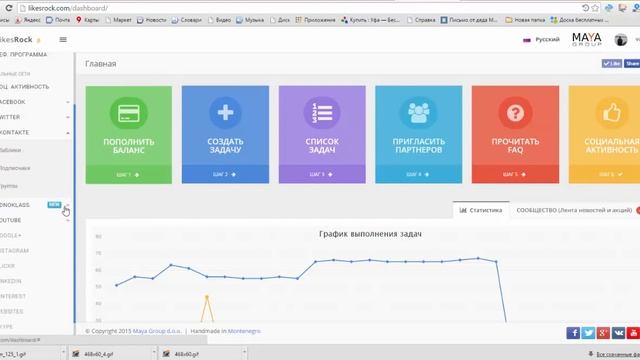The width and height of the screenshot is (640, 360).
Task: Click the Главная page title
Action: (101, 64)
